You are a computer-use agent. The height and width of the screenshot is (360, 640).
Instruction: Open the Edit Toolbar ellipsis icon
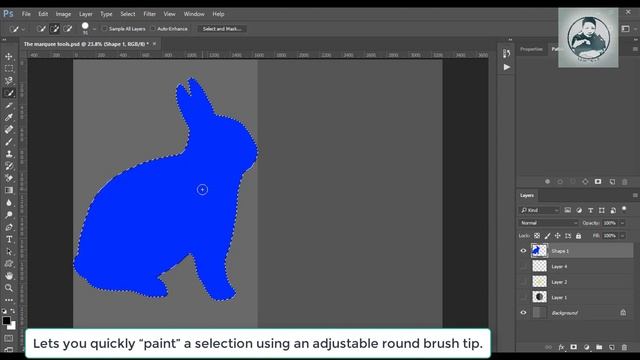pos(9,300)
